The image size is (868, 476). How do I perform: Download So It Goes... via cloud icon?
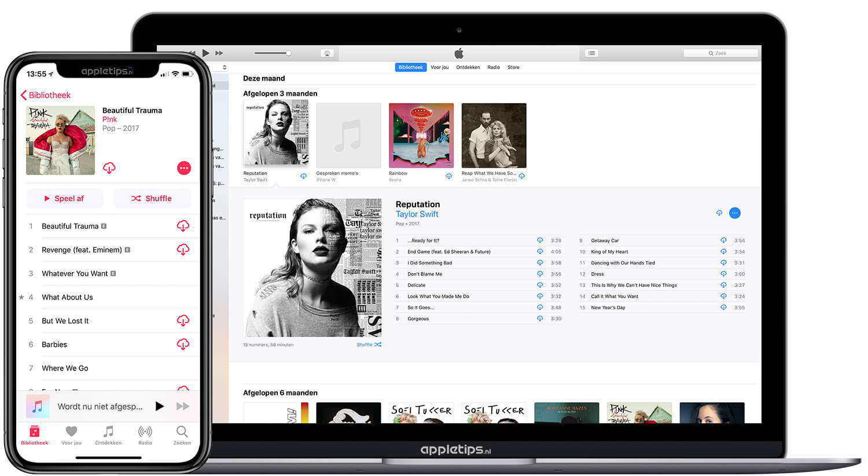540,307
